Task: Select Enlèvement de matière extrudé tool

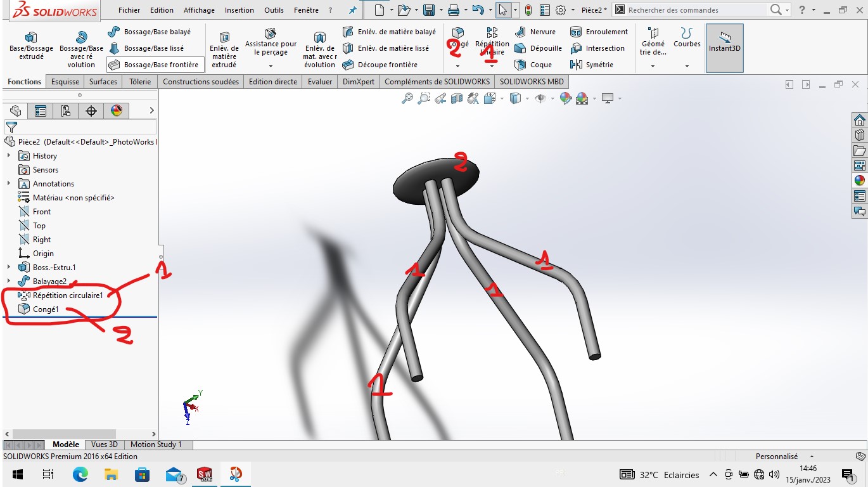Action: click(224, 49)
